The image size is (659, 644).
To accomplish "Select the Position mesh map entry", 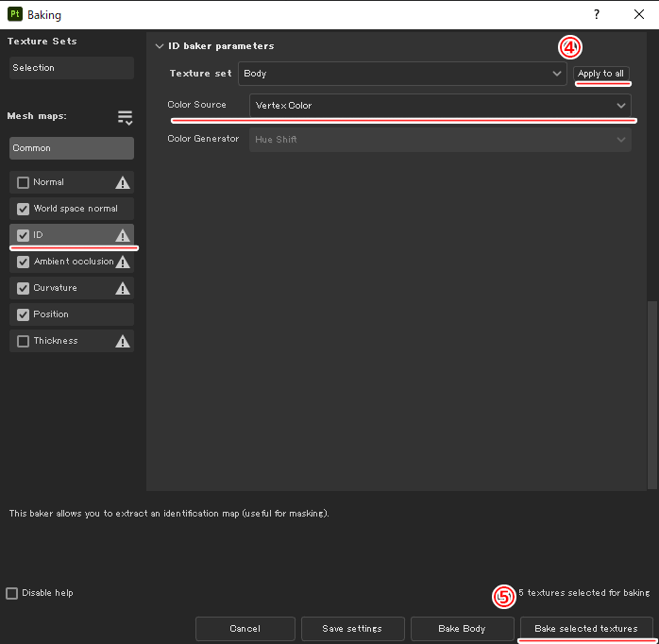I will (x=51, y=314).
